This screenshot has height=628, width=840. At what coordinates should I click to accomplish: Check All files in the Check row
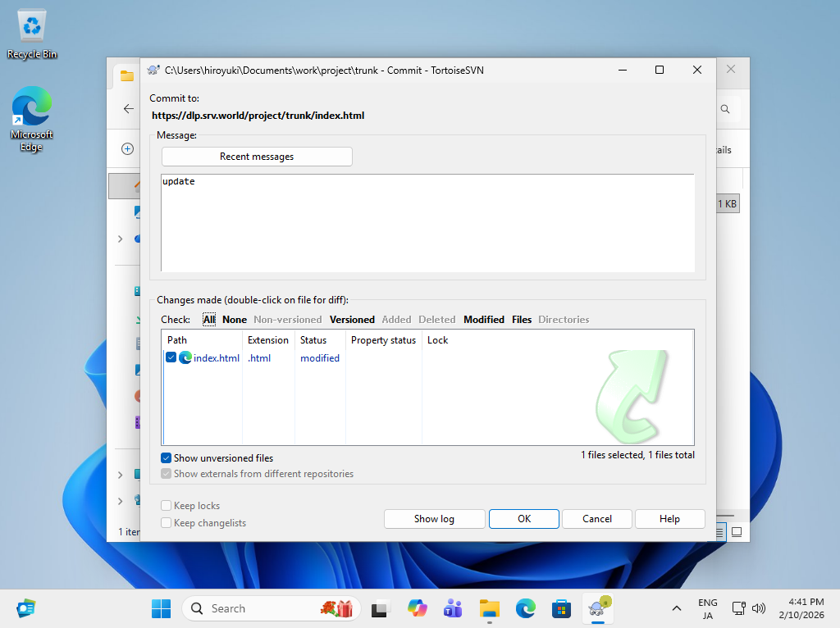(x=209, y=320)
